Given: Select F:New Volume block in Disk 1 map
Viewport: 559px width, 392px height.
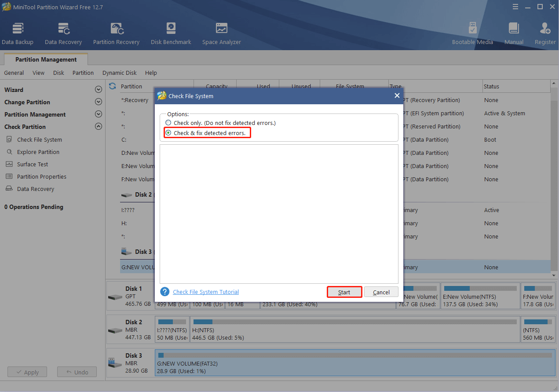Looking at the screenshot, I should tap(538, 297).
